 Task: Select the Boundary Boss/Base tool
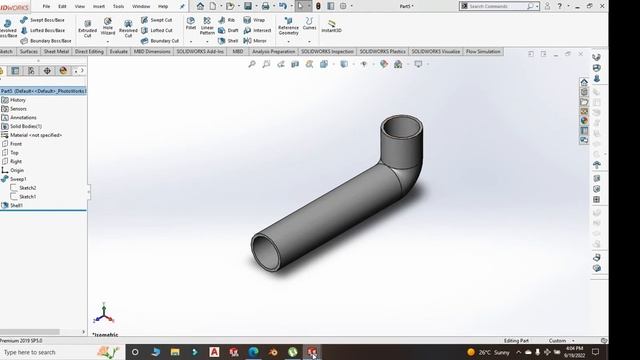(46, 41)
